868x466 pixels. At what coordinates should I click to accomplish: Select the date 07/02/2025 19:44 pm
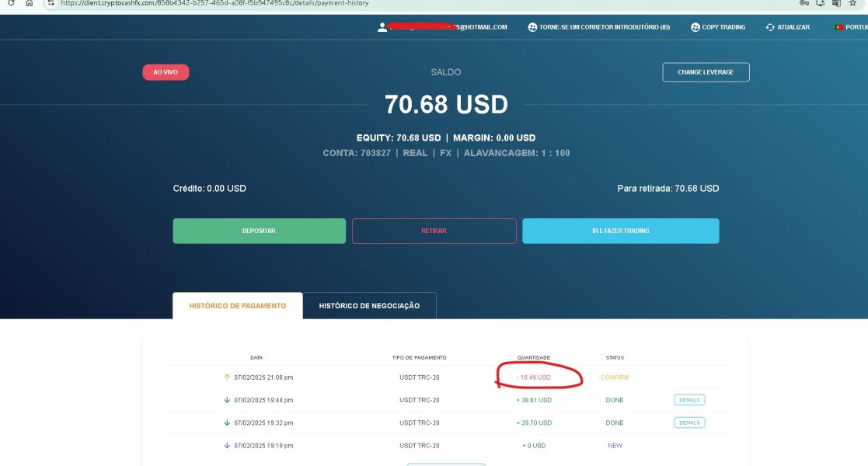[x=263, y=400]
